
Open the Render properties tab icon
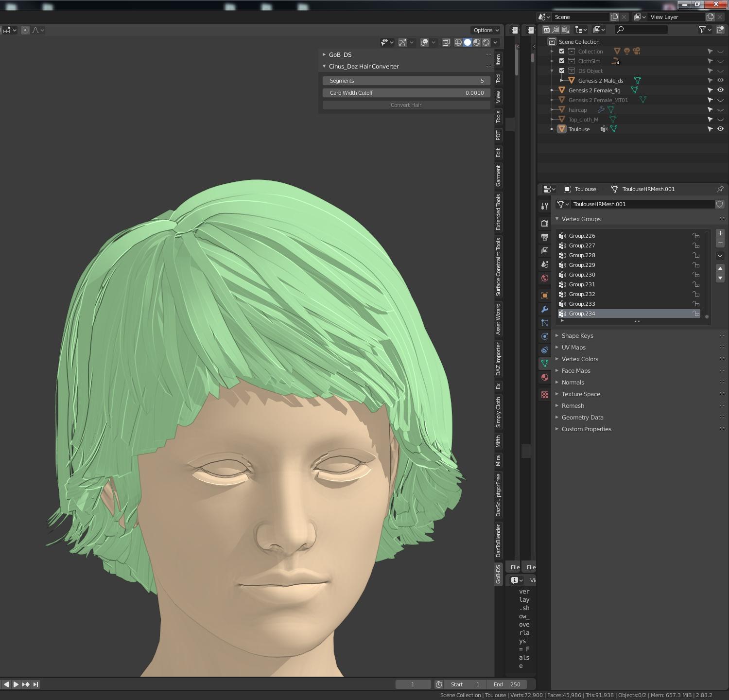coord(545,223)
